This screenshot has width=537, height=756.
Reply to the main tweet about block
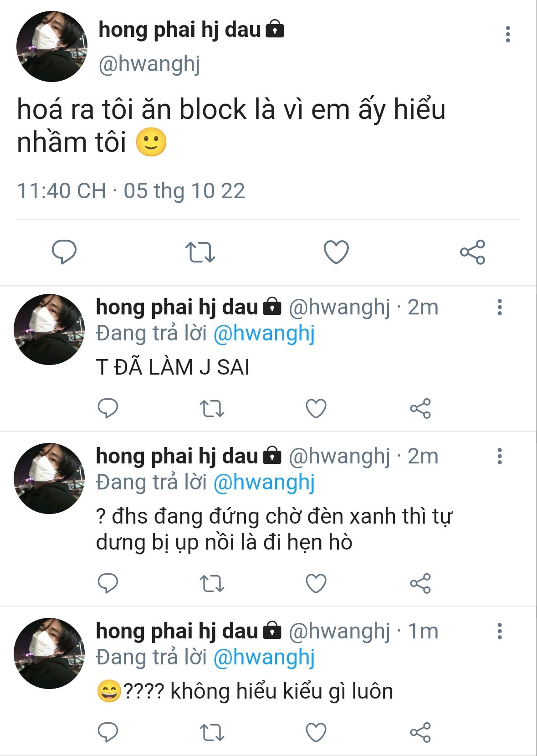click(x=64, y=252)
